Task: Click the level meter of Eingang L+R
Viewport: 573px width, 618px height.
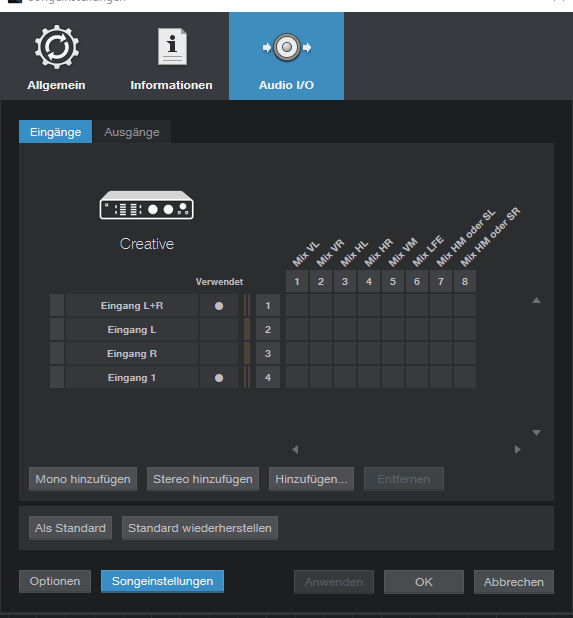Action: pyautogui.click(x=247, y=305)
